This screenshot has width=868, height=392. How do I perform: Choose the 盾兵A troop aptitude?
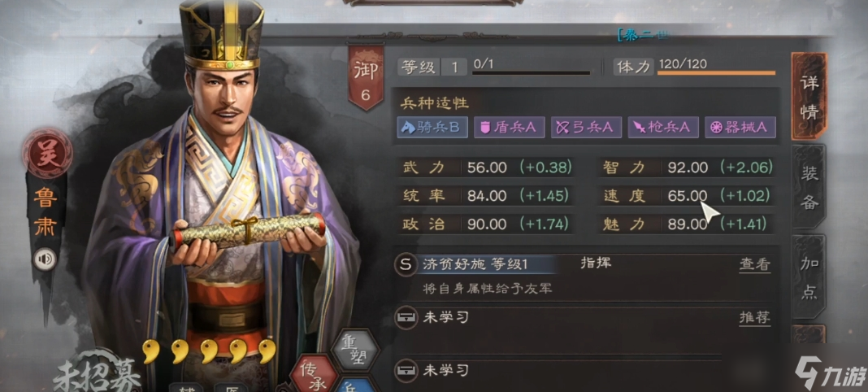510,128
